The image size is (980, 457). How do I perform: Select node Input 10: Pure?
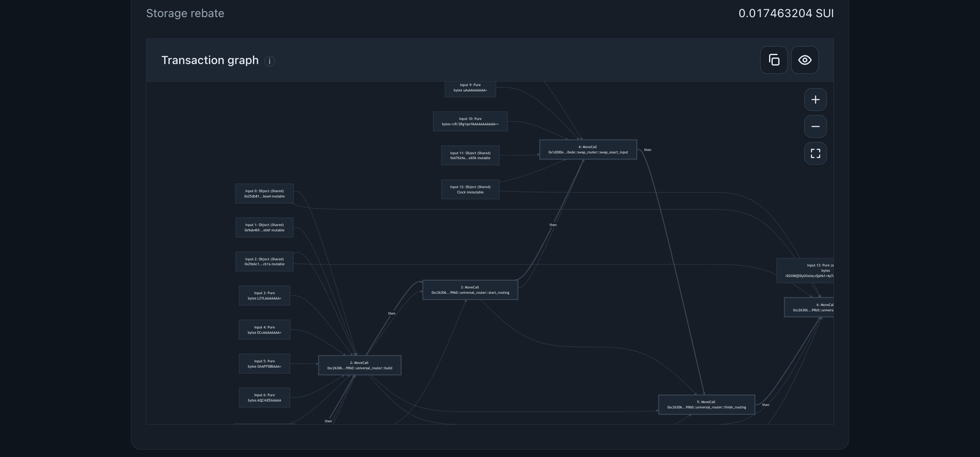[470, 121]
